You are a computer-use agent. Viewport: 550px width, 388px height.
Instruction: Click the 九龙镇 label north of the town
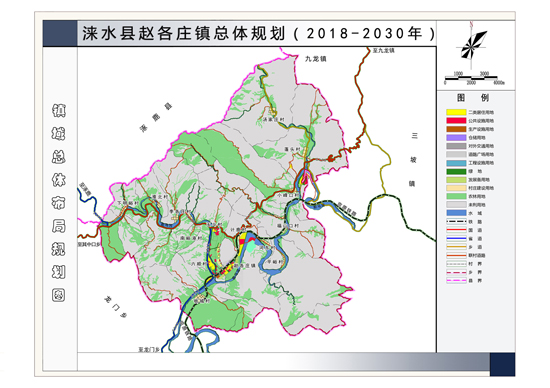[316, 59]
